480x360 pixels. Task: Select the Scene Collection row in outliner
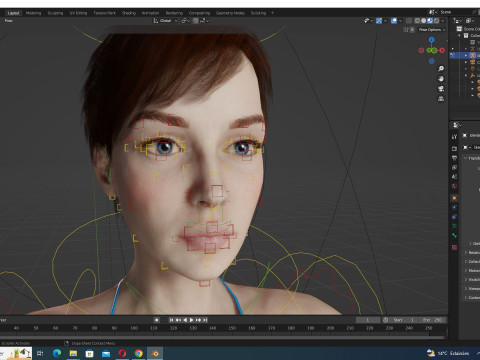tap(468, 29)
